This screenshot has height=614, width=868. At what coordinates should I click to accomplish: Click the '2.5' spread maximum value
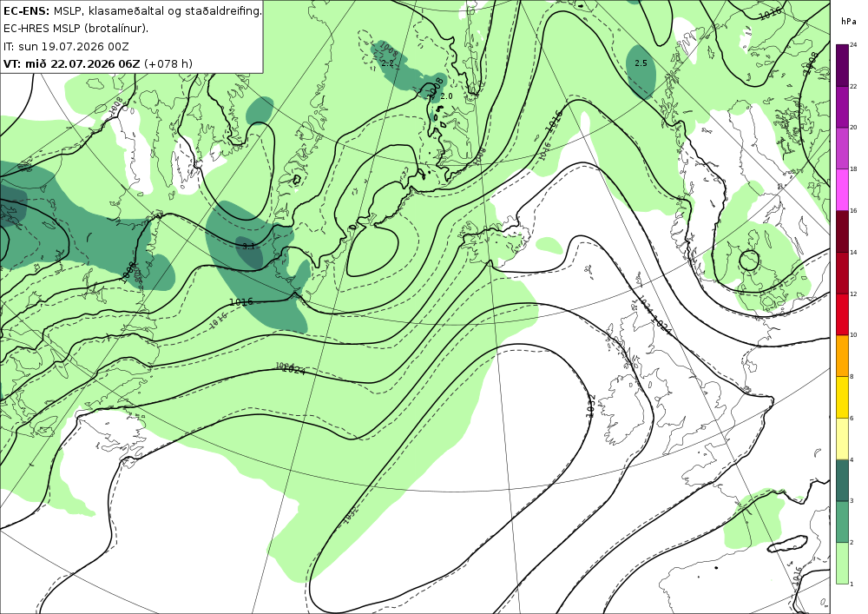tap(641, 63)
